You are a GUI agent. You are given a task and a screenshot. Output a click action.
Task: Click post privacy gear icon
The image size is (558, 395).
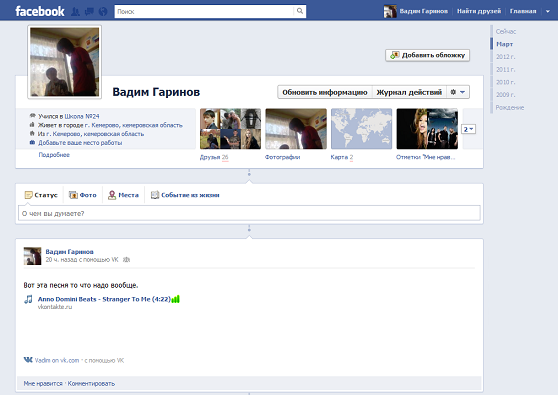point(127,260)
